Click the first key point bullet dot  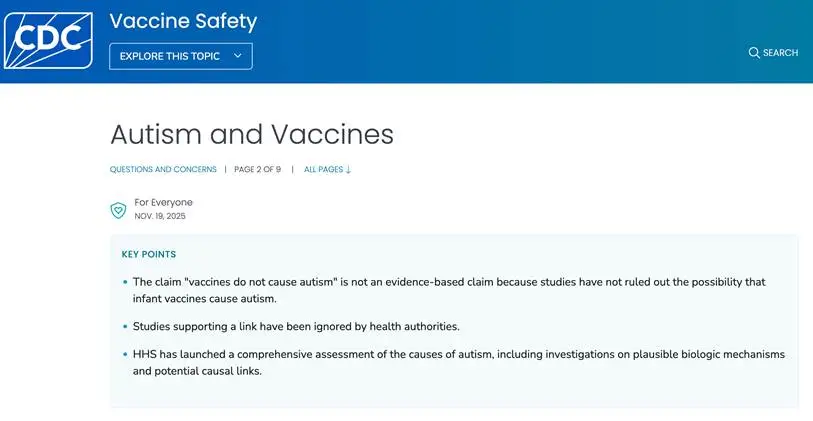pyautogui.click(x=125, y=283)
